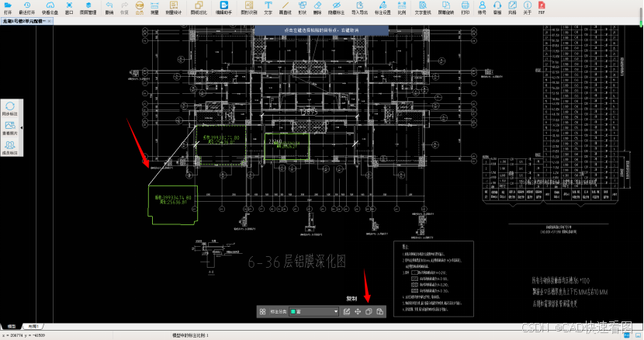Image resolution: width=644 pixels, height=340 pixels.
Task: Click the left status bar icon at bottom right
Action: (x=627, y=335)
